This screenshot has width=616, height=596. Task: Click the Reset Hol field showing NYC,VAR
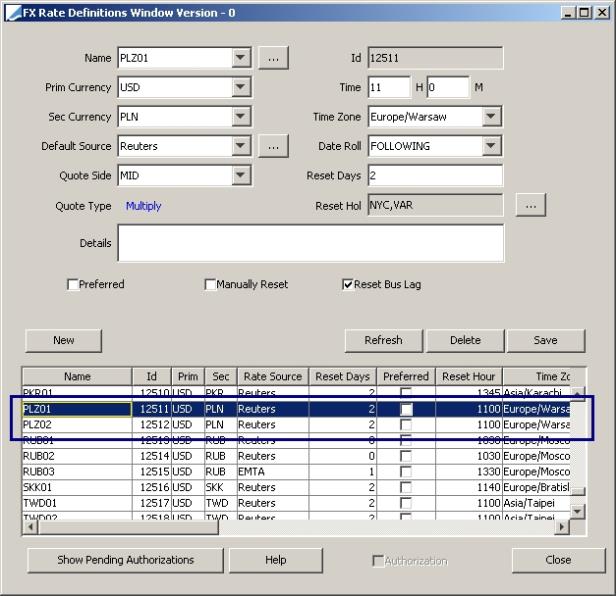click(x=435, y=205)
